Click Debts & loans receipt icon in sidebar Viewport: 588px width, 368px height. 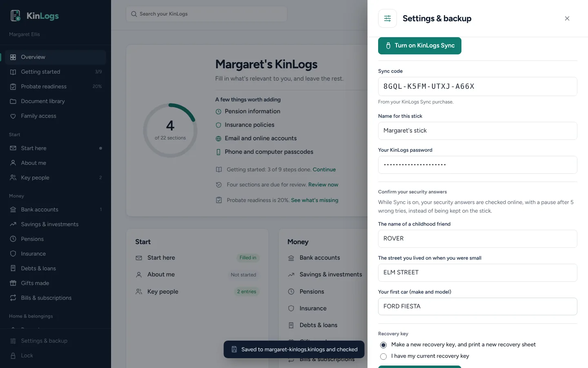pyautogui.click(x=13, y=268)
